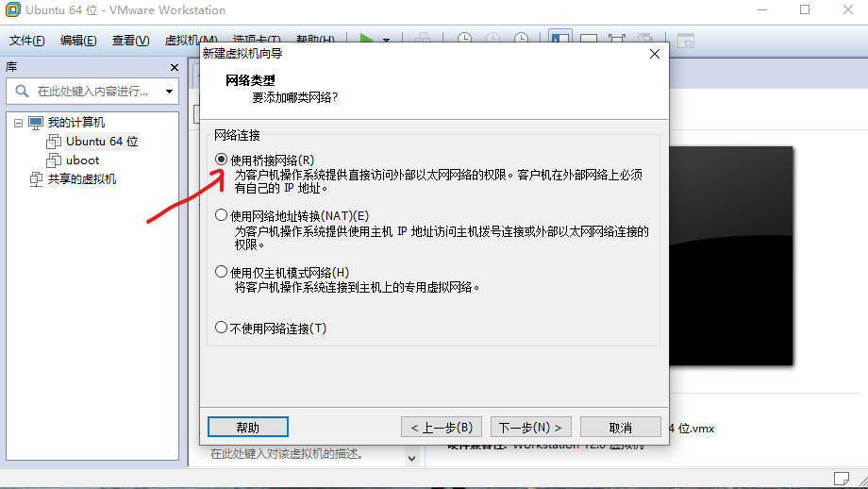This screenshot has height=489, width=868.
Task: Click the 帮助 button in wizard
Action: click(248, 427)
